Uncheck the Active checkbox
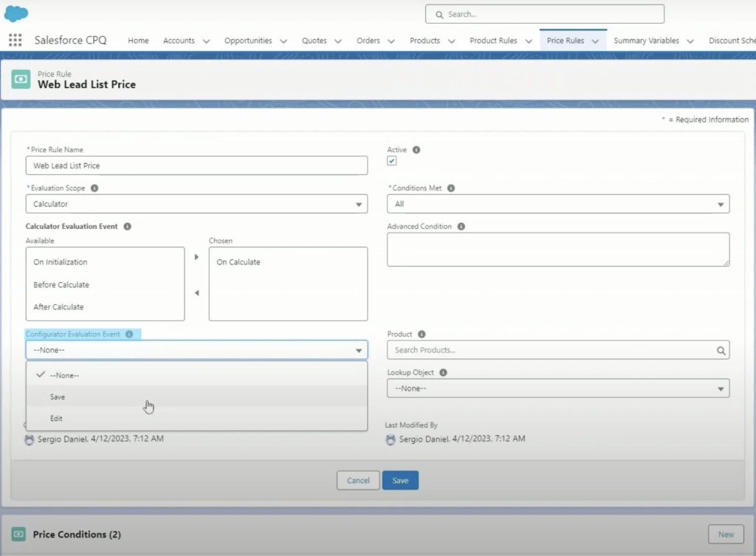Screen dimensions: 756x556 coord(392,161)
